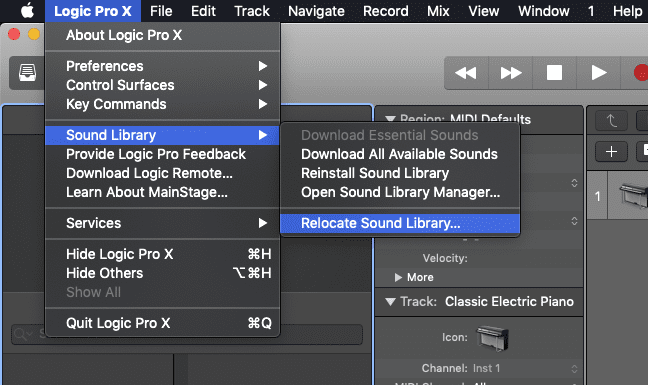
Task: Open the File menu
Action: click(161, 11)
